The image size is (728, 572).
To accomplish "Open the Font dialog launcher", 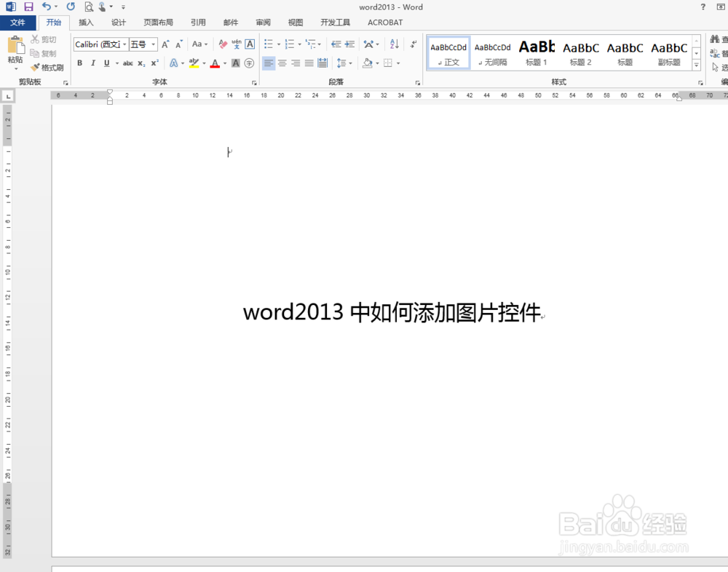I will pyautogui.click(x=254, y=83).
